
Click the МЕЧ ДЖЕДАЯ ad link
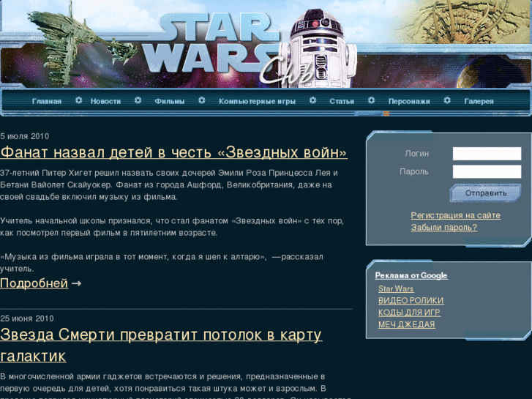pos(406,324)
